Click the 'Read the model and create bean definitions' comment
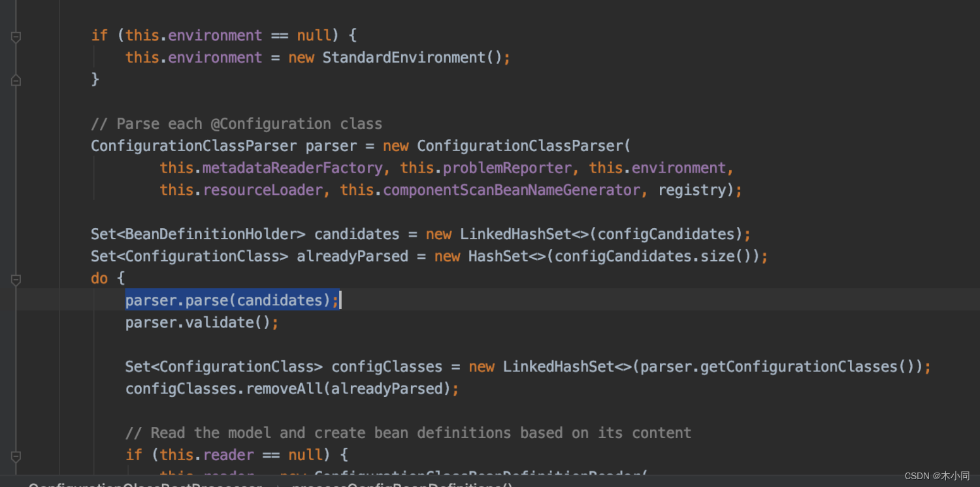 (x=408, y=433)
